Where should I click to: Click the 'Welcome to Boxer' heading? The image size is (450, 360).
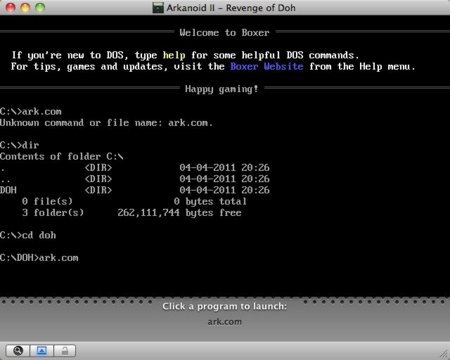click(x=224, y=32)
